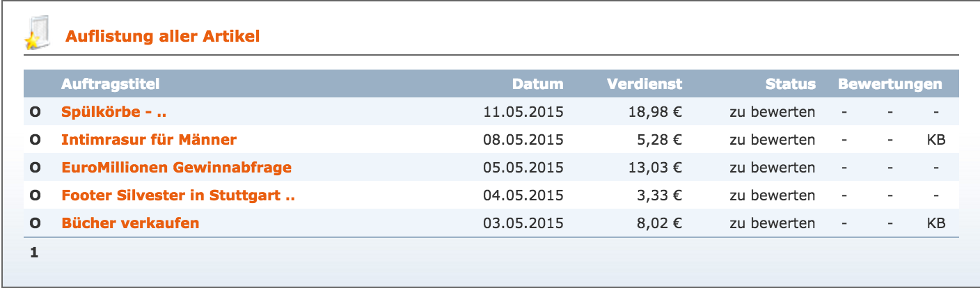Click KB rating in Bücher verkaufen row
This screenshot has height=288, width=980.
(936, 223)
